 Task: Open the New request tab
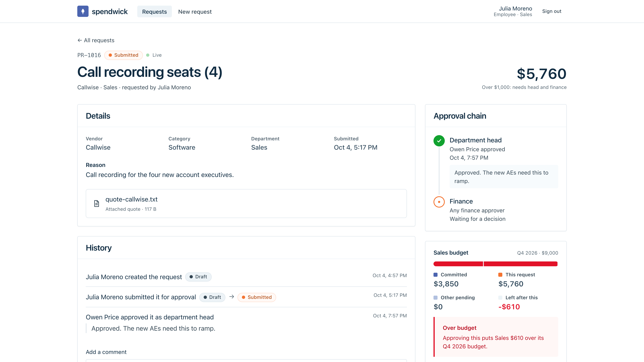pyautogui.click(x=195, y=12)
